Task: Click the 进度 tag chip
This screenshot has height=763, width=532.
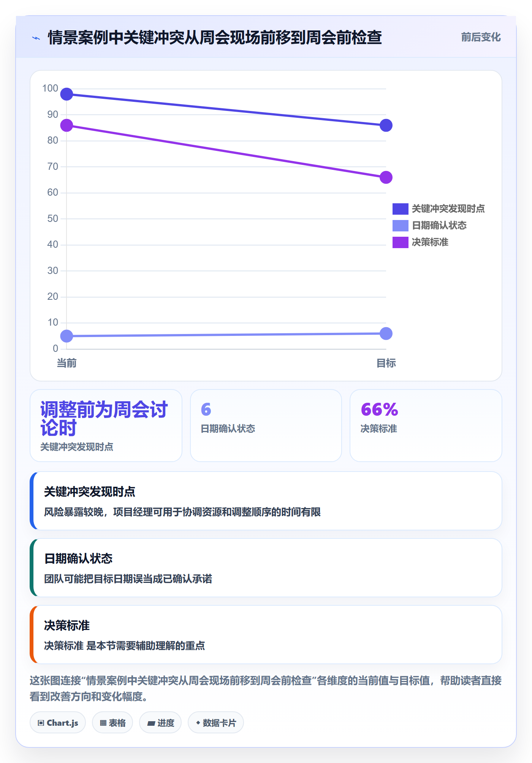Action: 160,723
